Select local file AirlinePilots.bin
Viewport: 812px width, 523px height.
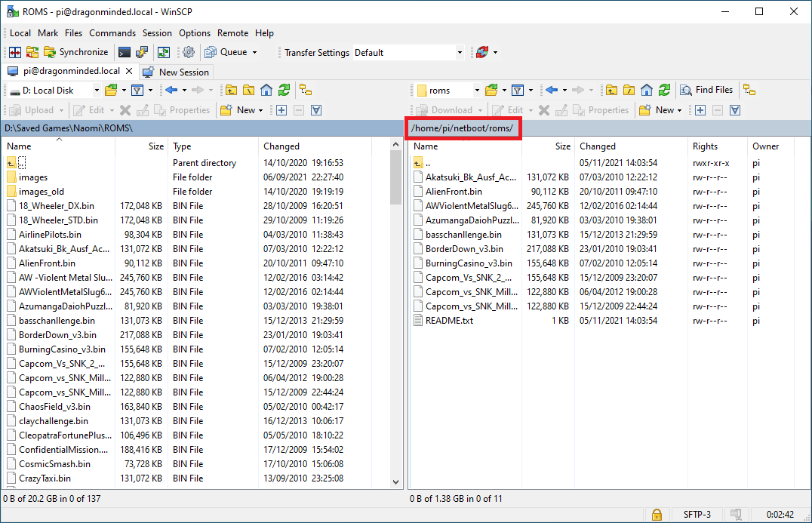(x=50, y=235)
